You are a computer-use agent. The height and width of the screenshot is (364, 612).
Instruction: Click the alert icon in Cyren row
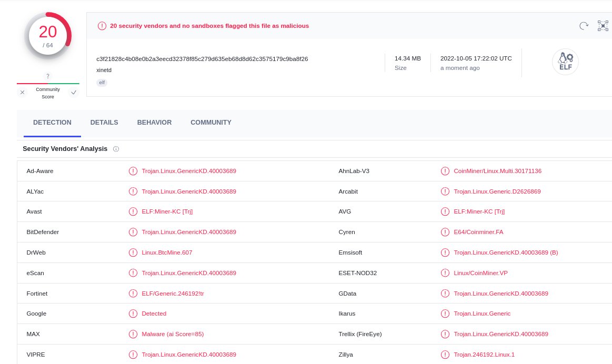(445, 232)
